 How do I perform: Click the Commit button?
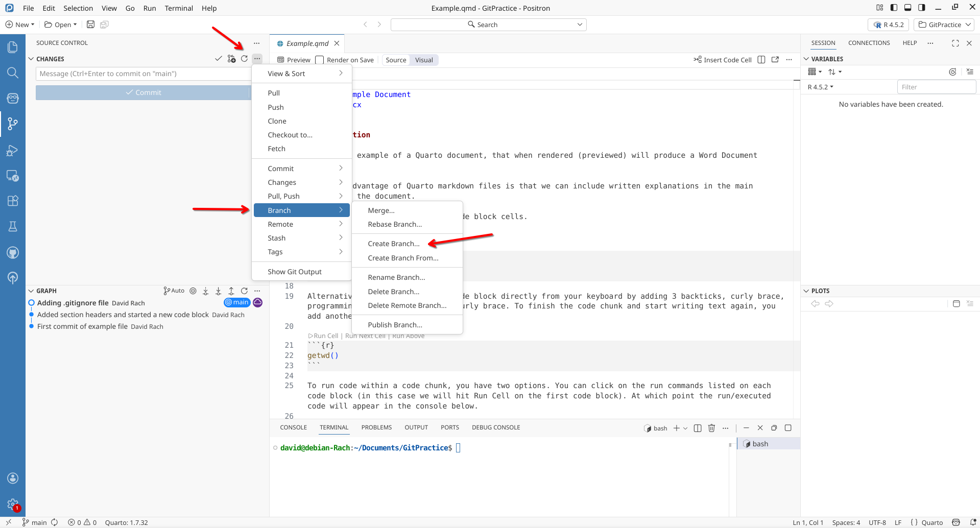coord(143,92)
